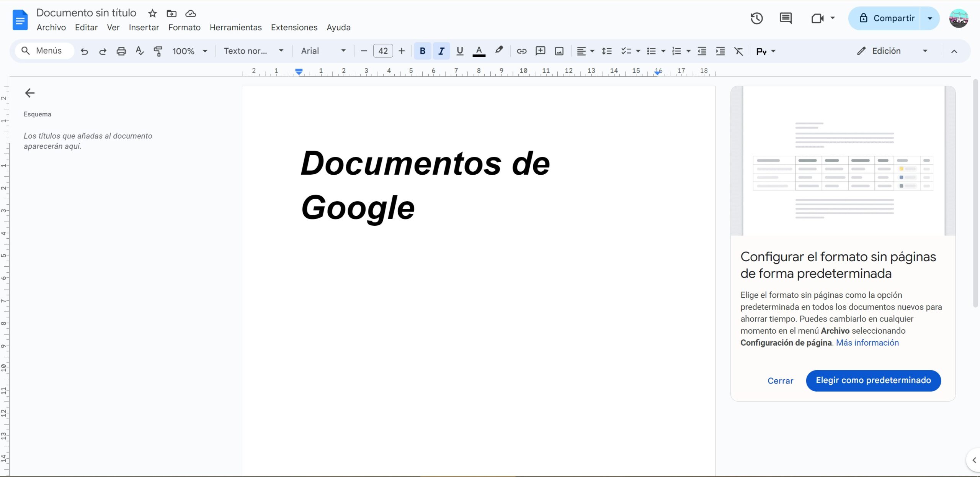Click the move-to-folder icon
980x477 pixels.
[x=171, y=13]
